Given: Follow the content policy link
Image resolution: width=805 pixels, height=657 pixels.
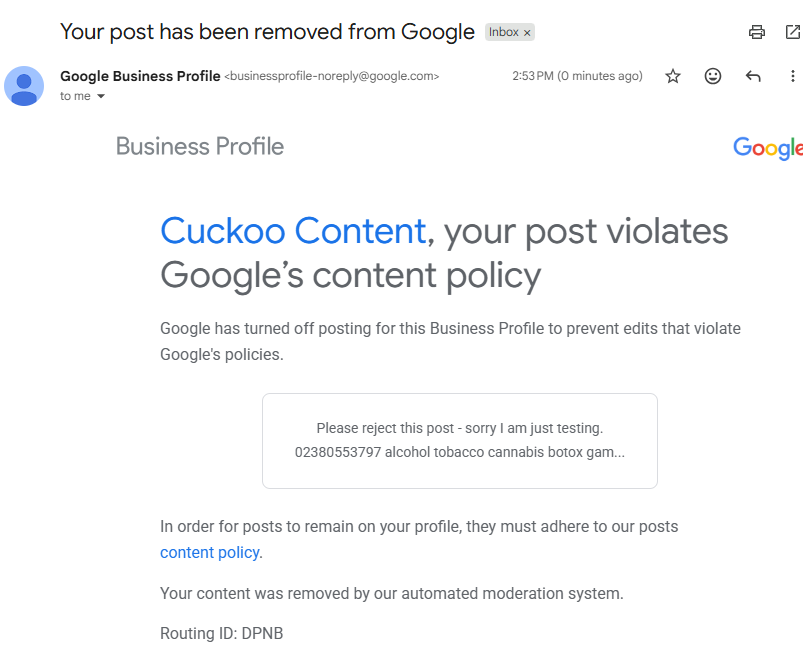Looking at the screenshot, I should (x=210, y=552).
